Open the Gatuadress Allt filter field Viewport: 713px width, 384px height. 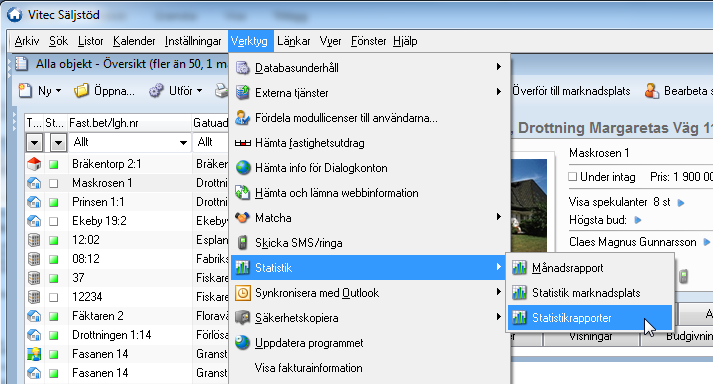tap(211, 142)
